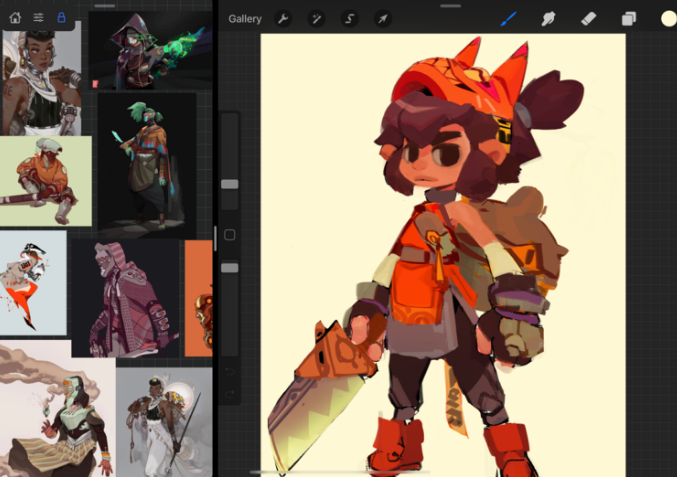
Task: Select the white-dressed spear woman reference
Action: tap(164, 422)
